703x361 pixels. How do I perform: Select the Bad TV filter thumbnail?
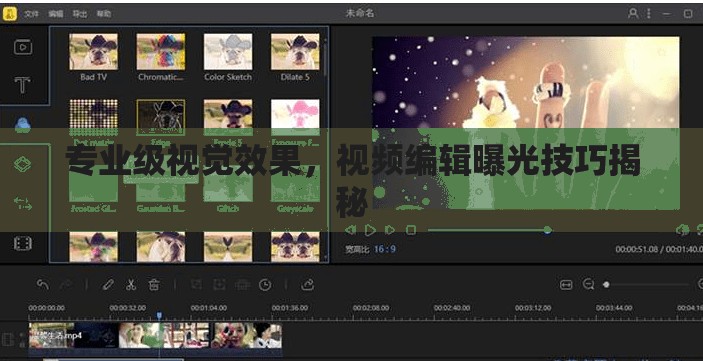(x=93, y=52)
